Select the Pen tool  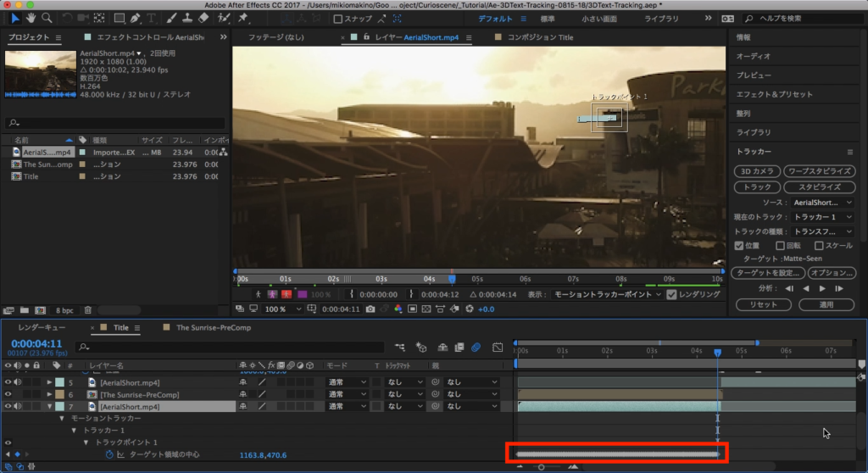[x=136, y=18]
